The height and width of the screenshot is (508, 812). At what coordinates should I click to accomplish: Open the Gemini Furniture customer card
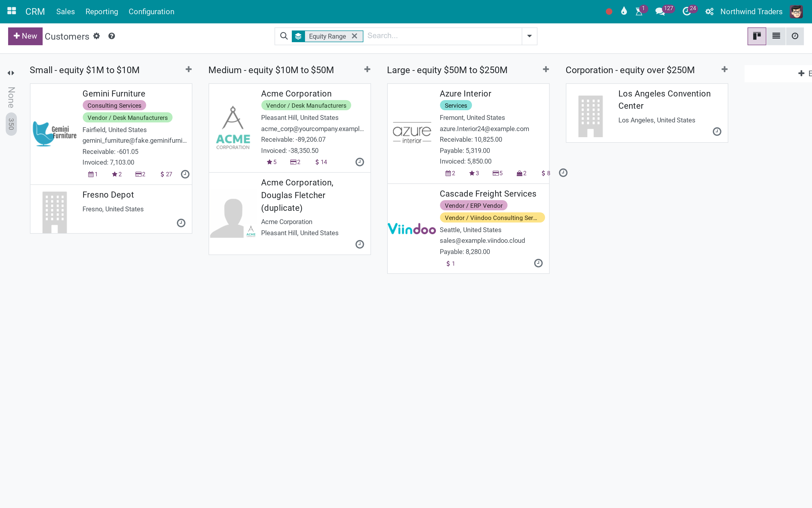coord(111,134)
